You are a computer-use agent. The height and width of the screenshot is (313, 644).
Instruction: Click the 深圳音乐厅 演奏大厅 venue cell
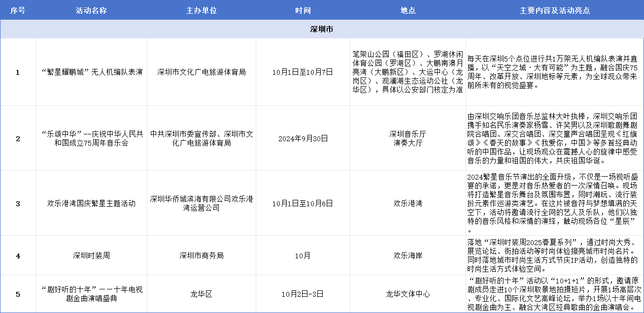click(407, 138)
